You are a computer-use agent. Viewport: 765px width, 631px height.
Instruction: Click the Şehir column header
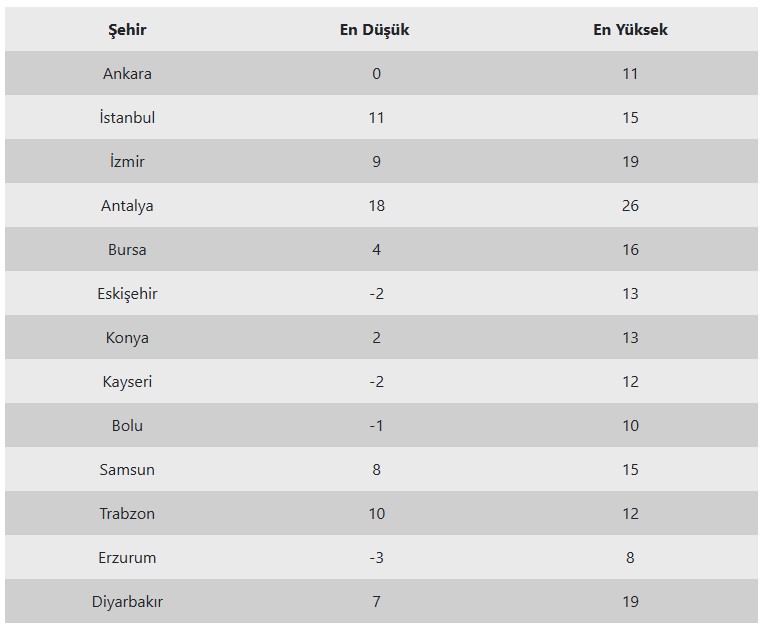[127, 30]
